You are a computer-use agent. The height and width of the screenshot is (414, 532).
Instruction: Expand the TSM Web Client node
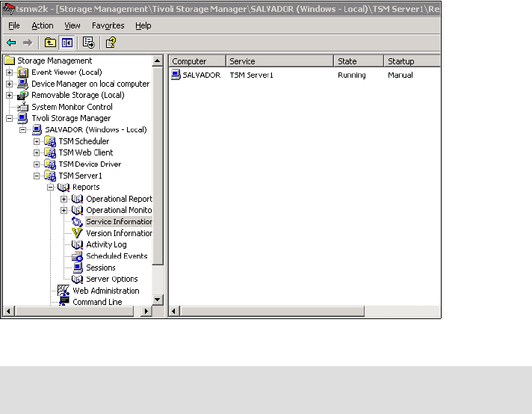coord(37,153)
